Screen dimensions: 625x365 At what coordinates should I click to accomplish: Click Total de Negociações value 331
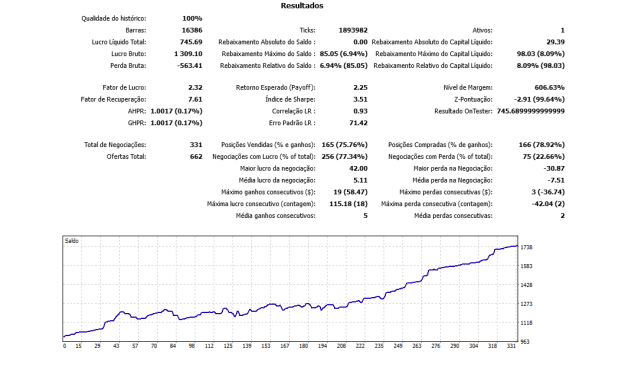click(x=196, y=145)
